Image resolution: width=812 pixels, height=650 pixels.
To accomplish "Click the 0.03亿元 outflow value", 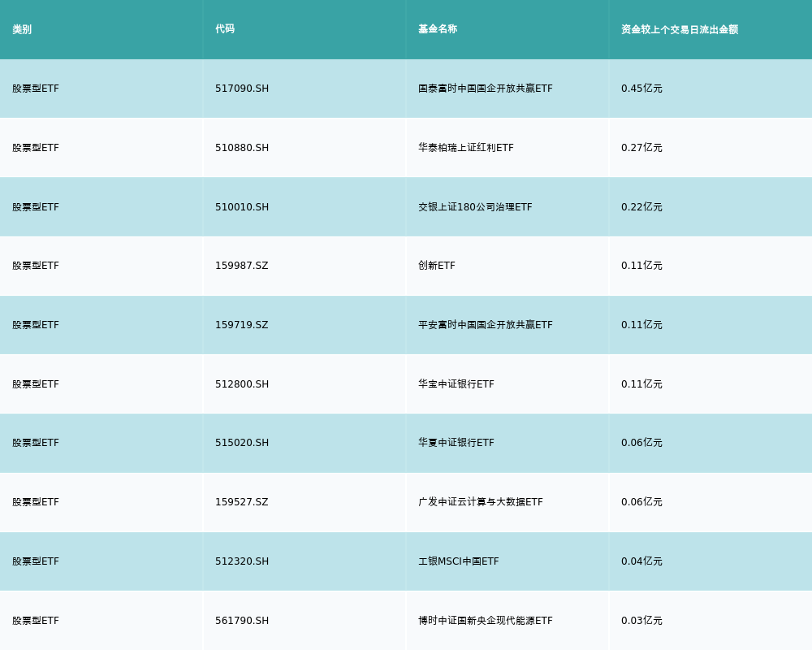I will [x=641, y=621].
